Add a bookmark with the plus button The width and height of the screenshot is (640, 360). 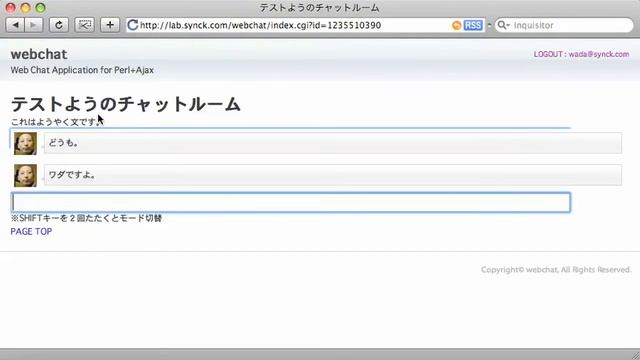[110, 25]
